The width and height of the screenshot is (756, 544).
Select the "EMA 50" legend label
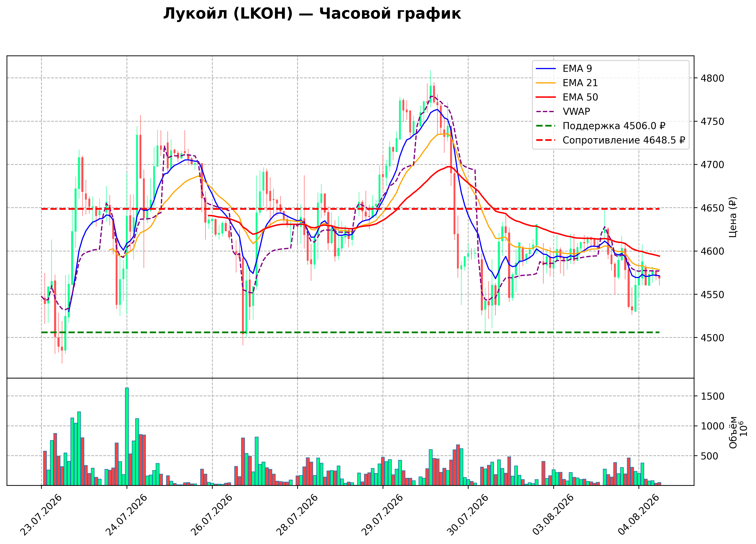click(x=580, y=97)
